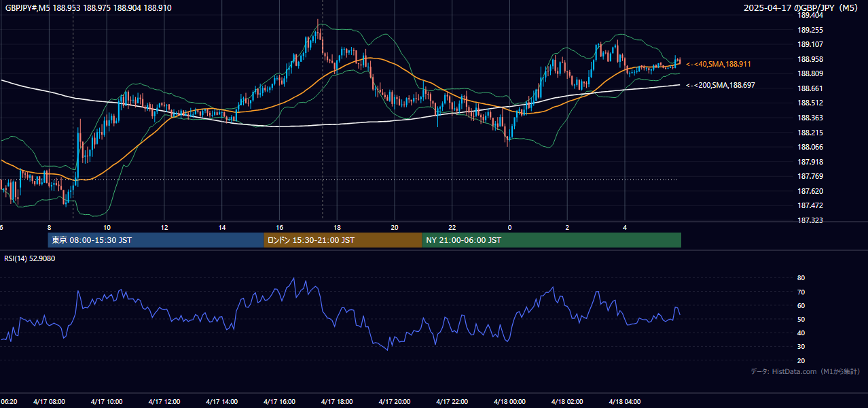Click price axis label 188.363

pos(810,118)
